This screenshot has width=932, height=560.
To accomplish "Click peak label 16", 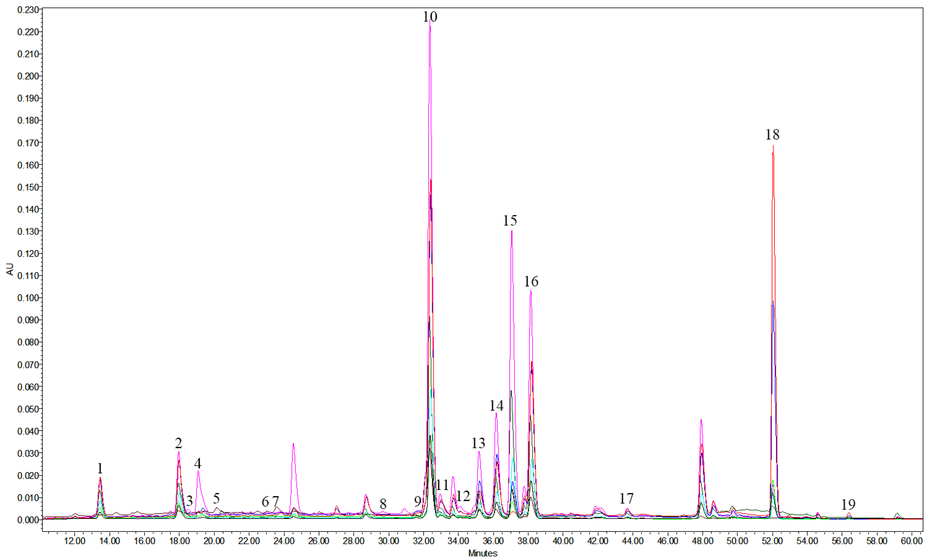I will tap(531, 282).
